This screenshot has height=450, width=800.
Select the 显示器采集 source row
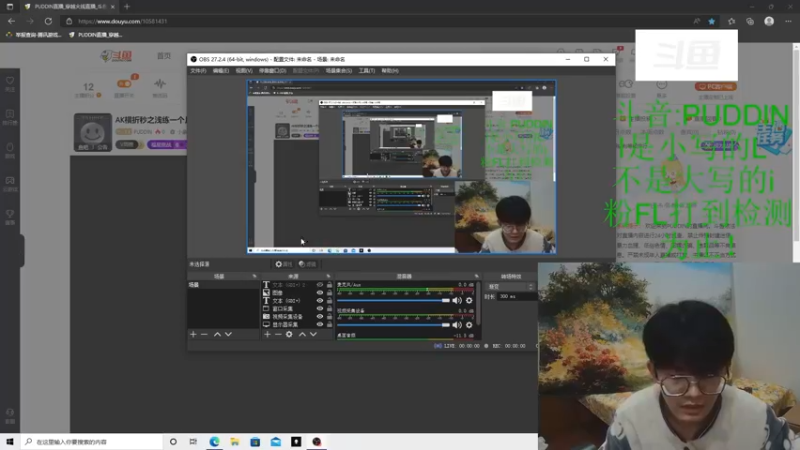297,324
